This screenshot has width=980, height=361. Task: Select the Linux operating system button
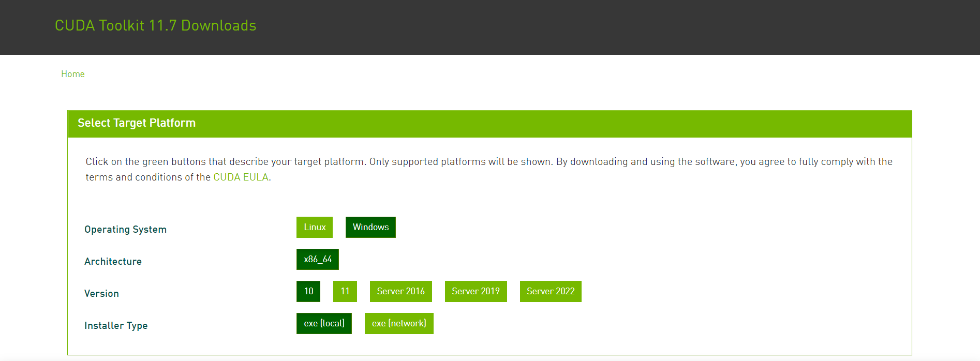pos(315,227)
